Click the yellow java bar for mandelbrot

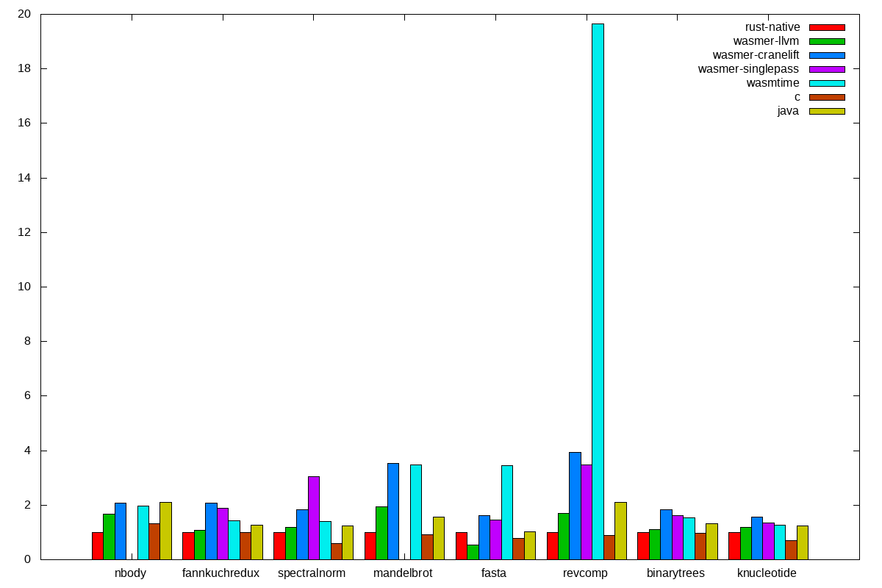[x=439, y=538]
